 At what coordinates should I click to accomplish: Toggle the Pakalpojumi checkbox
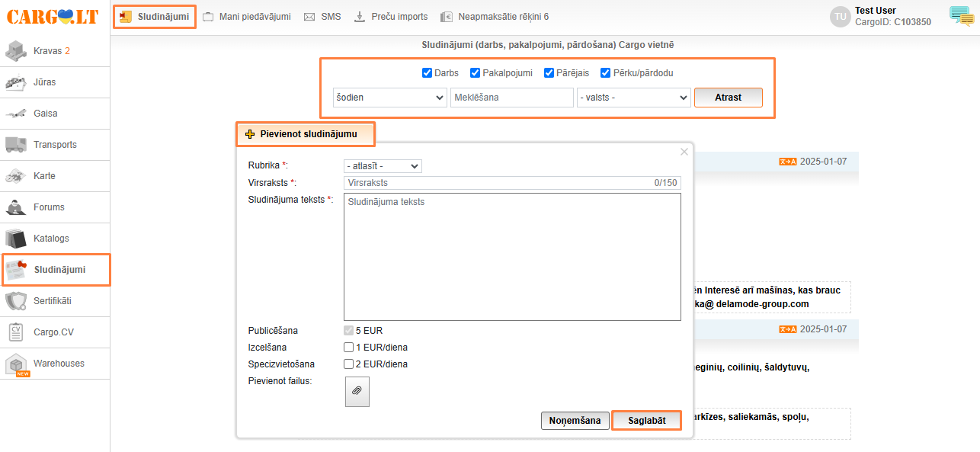click(476, 73)
